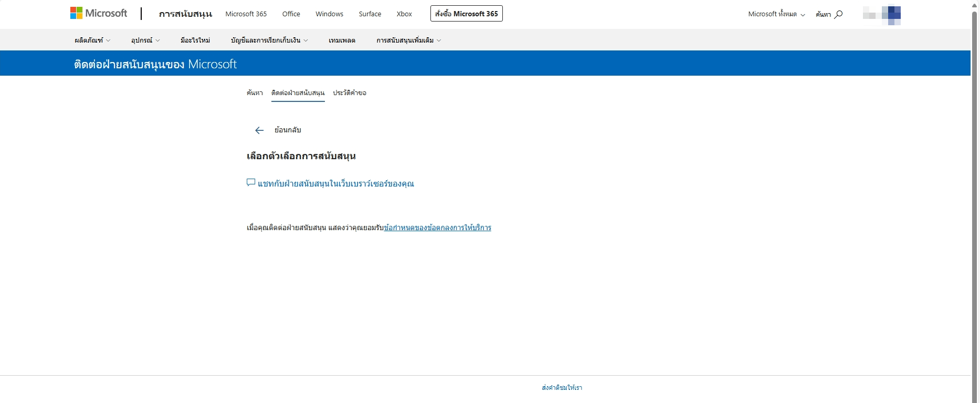Click ย้อนกลับ back link

[288, 130]
